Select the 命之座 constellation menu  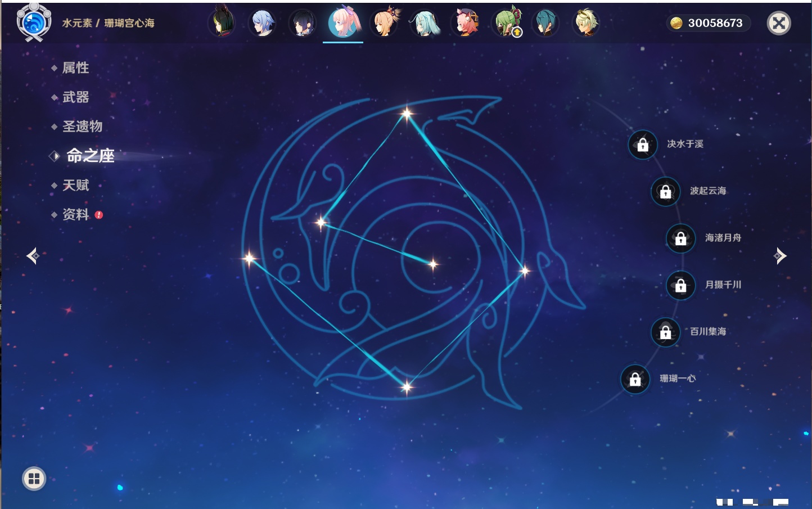point(91,156)
